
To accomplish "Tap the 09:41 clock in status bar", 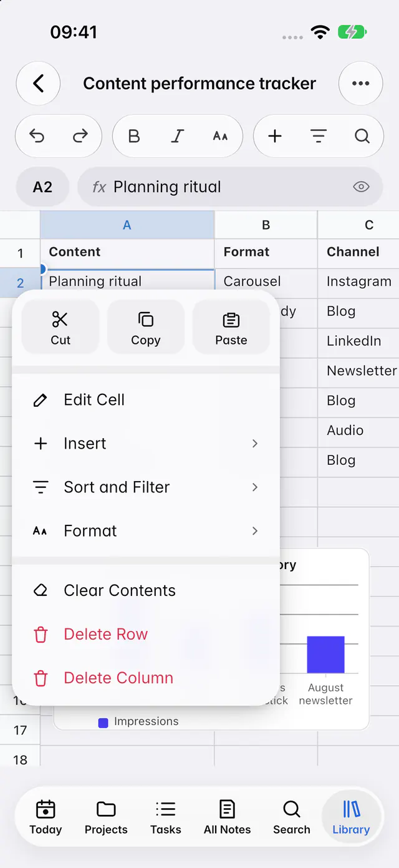I will pos(74,32).
